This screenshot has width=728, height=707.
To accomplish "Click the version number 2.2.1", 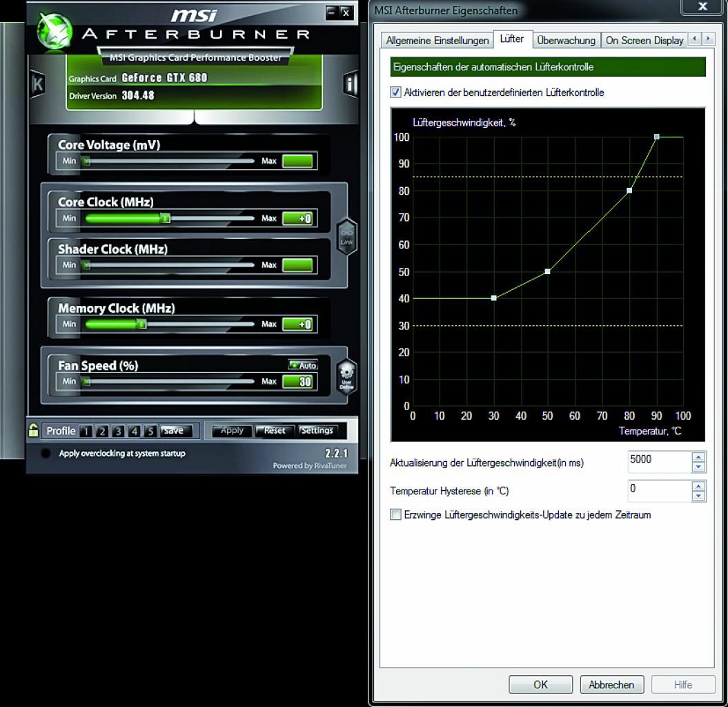I will pyautogui.click(x=336, y=453).
